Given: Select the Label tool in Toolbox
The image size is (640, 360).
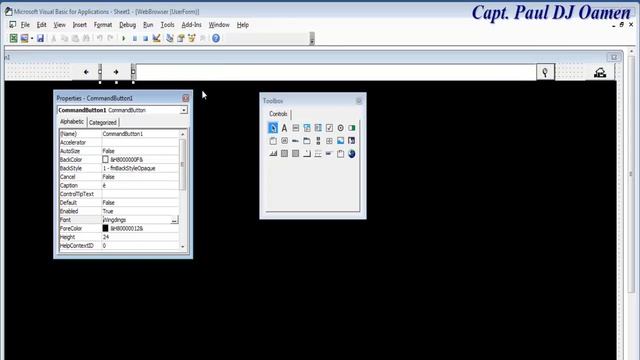Looking at the screenshot, I should click(x=284, y=128).
